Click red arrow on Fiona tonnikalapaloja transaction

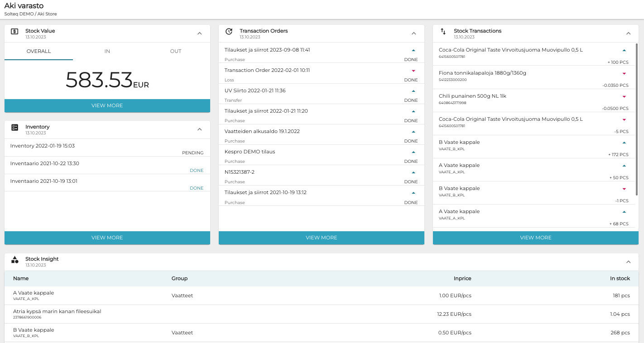click(624, 73)
